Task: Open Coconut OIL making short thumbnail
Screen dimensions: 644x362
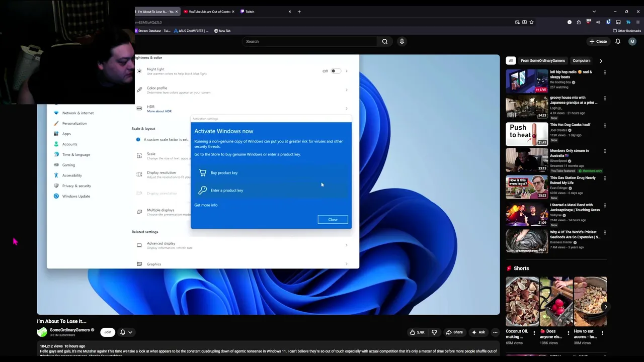Action: pos(522,301)
